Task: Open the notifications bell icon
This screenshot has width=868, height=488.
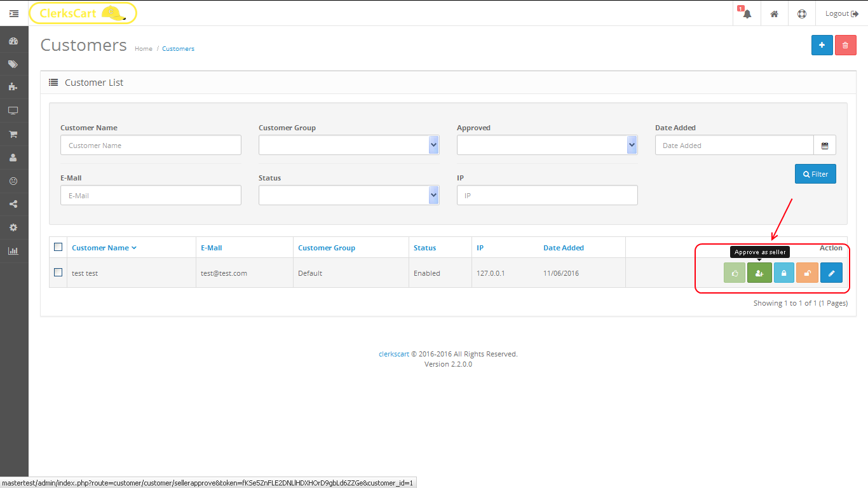Action: coord(747,13)
